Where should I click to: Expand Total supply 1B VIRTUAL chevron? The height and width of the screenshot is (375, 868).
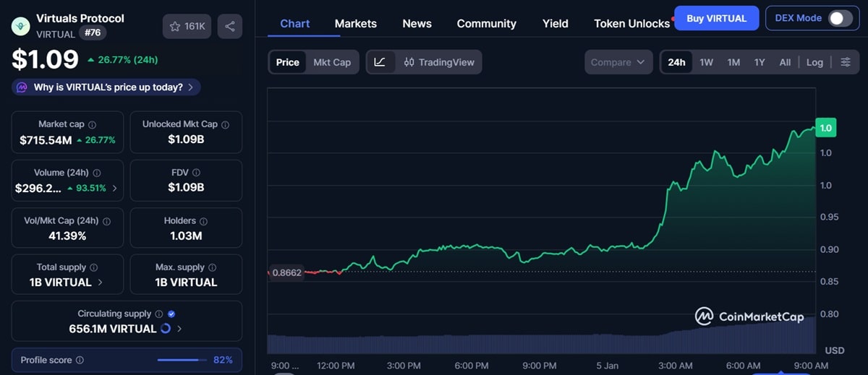point(100,283)
